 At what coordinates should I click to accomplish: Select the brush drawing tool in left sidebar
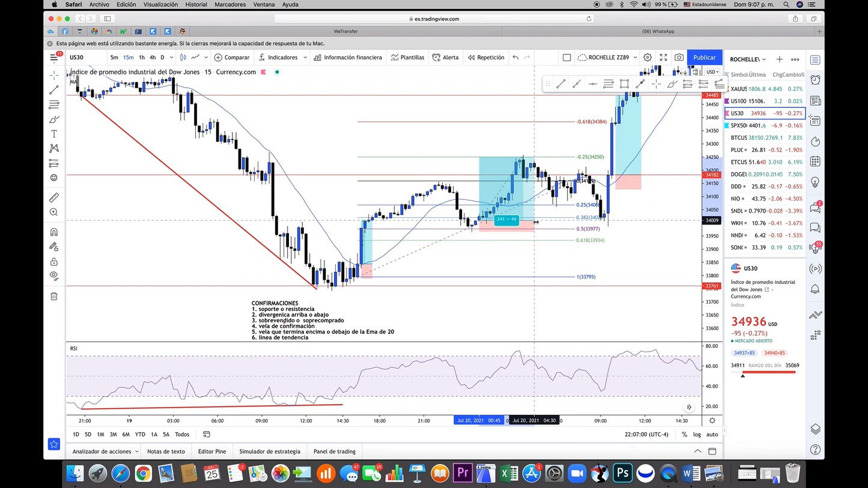54,119
